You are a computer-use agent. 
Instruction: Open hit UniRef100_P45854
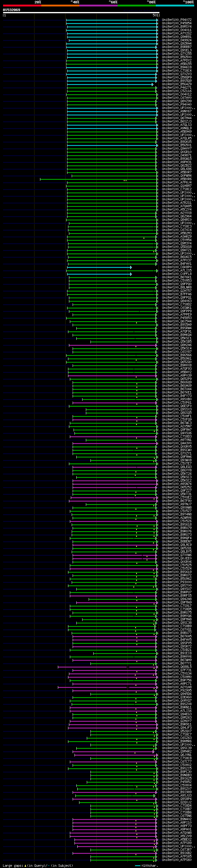(x=177, y=23)
